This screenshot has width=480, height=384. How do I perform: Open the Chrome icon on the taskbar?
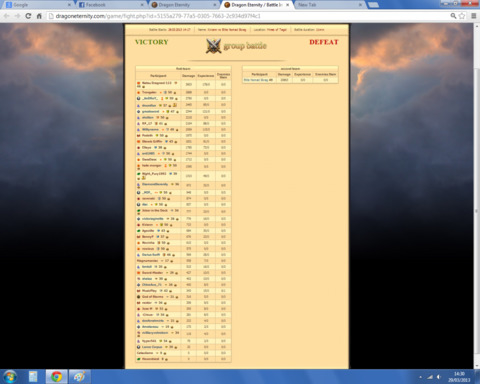click(x=56, y=377)
